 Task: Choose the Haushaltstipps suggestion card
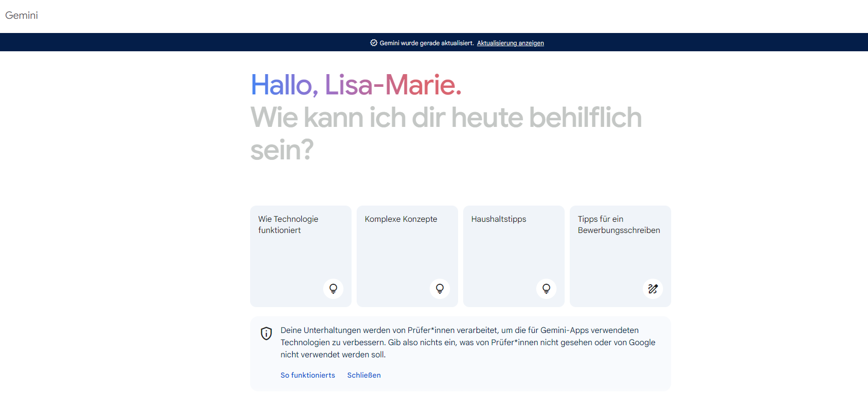coord(514,256)
